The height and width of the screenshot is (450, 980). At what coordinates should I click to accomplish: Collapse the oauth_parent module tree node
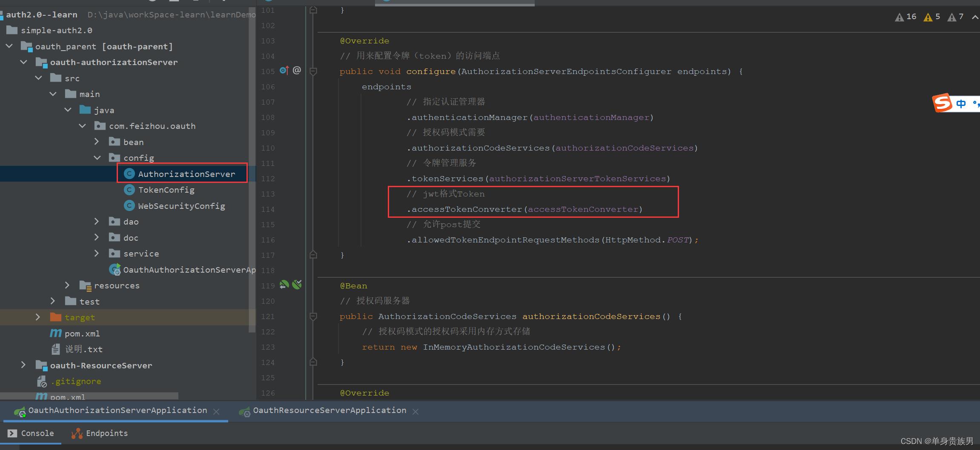point(9,46)
